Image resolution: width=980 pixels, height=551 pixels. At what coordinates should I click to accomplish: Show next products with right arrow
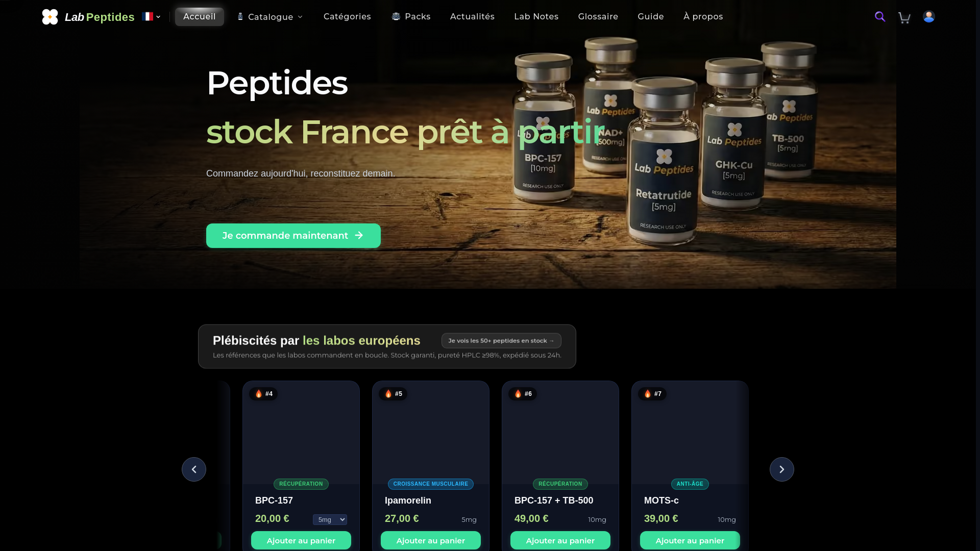782,469
